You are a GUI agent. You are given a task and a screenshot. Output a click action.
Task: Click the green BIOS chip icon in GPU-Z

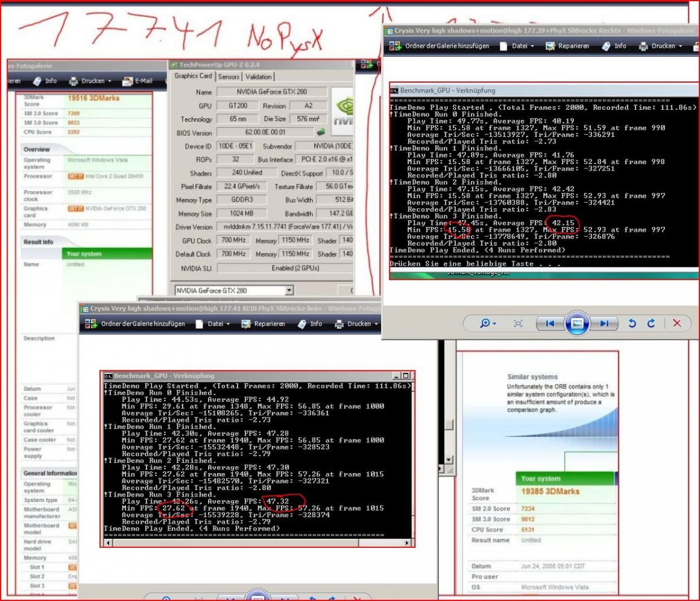(321, 132)
